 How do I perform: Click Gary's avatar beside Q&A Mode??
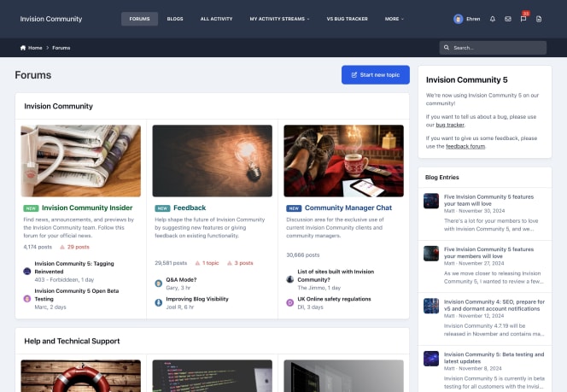click(x=158, y=284)
